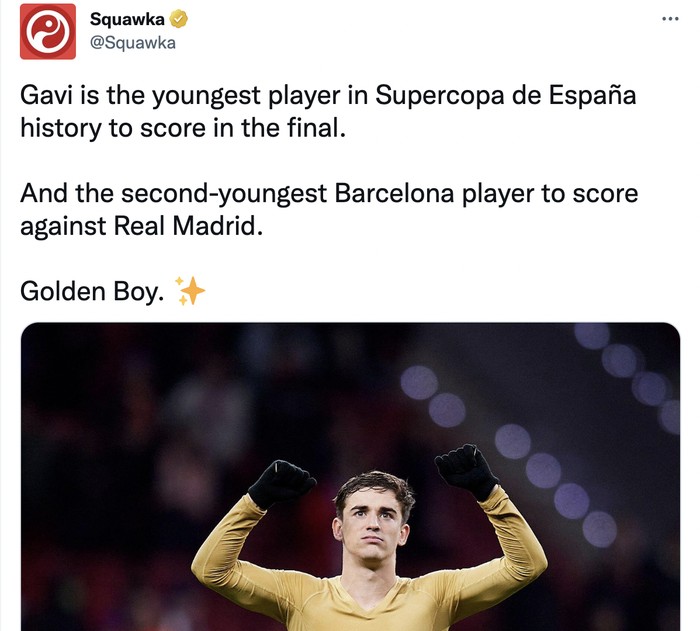Click the "Golden Boy." text
Image resolution: width=700 pixels, height=631 pixels.
point(92,292)
